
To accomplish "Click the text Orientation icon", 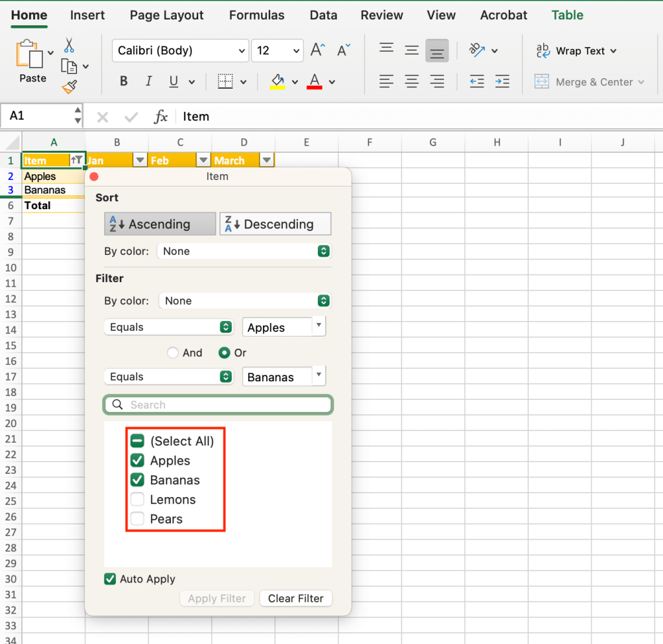I will [477, 50].
